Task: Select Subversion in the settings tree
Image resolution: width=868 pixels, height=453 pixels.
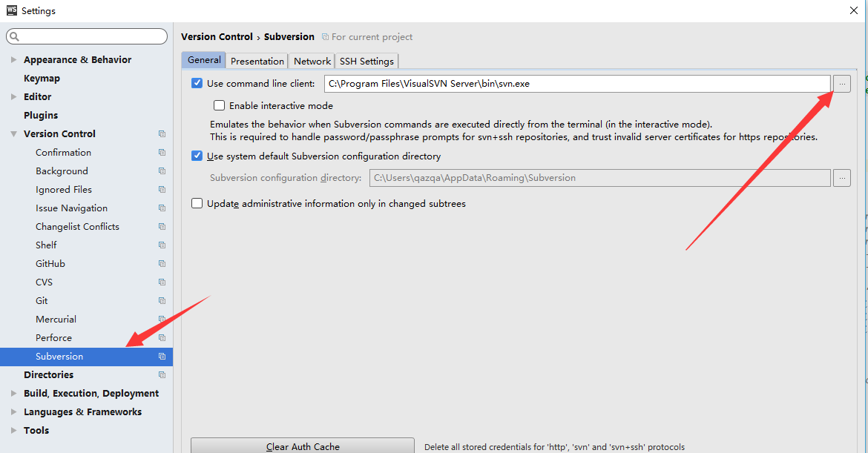Action: point(86,356)
